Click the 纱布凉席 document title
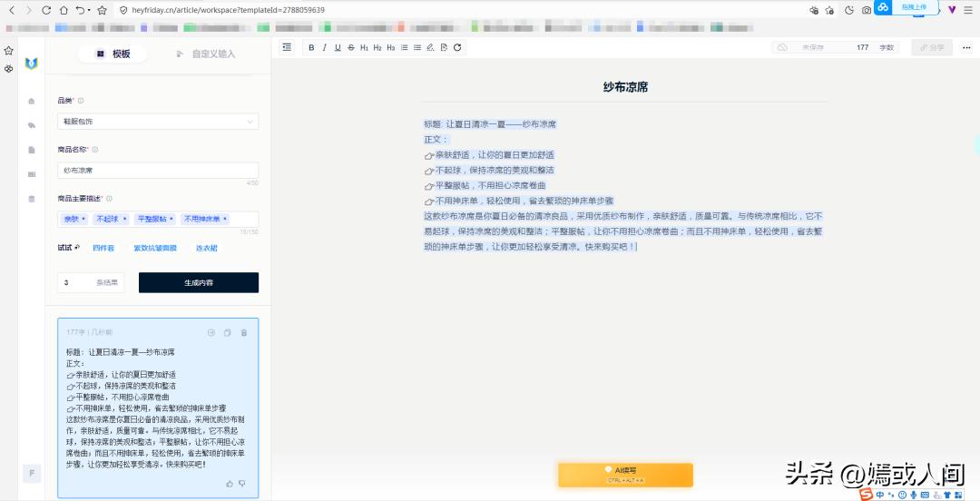The image size is (980, 501). (x=625, y=87)
